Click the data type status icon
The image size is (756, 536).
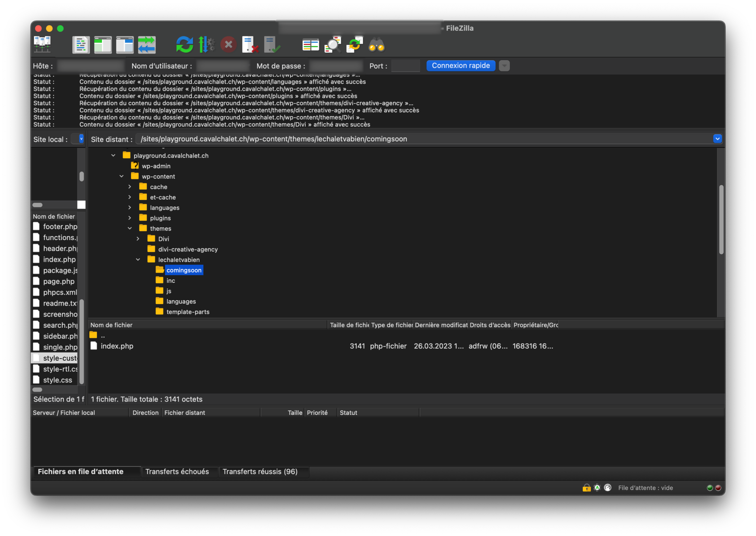(597, 488)
